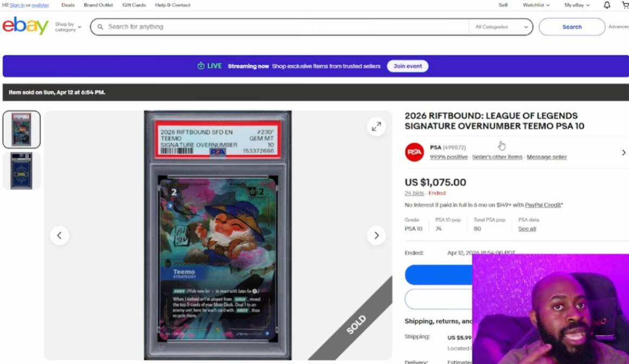
Task: Go to Brand Outlet
Action: click(98, 5)
